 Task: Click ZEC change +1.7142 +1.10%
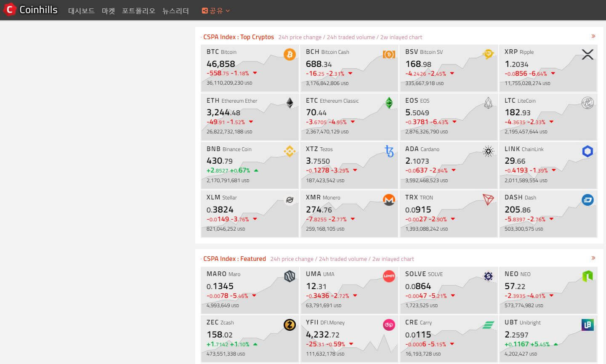pos(232,344)
